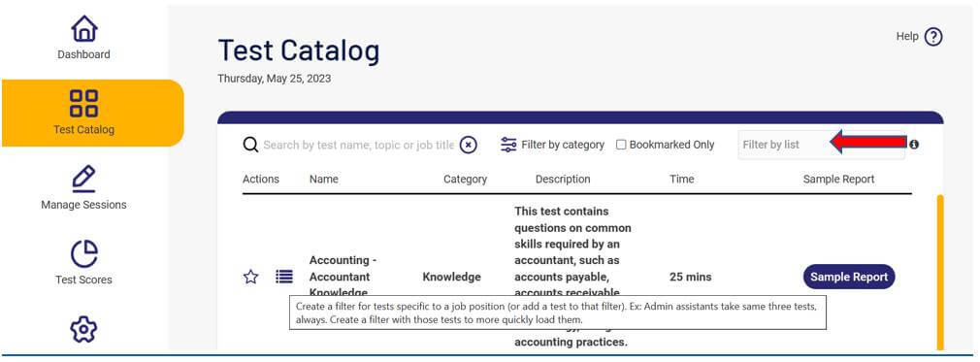Screen dimensions: 980x362
Task: Open the settings gear in sidebar
Action: (83, 330)
